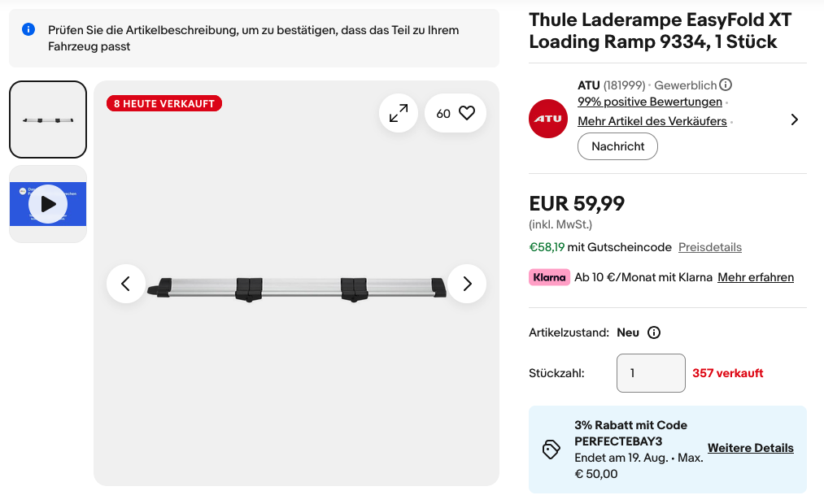The width and height of the screenshot is (824, 504).
Task: Click the main loading ramp product image
Action: click(296, 289)
